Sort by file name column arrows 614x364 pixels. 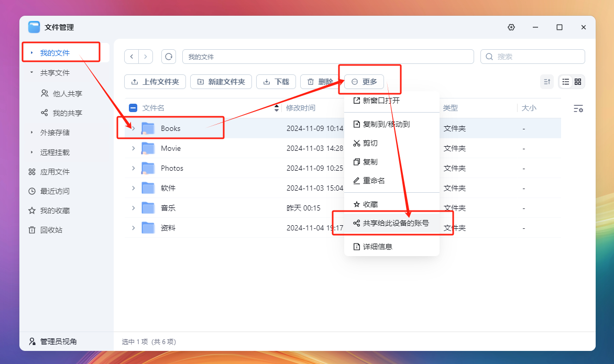tap(277, 108)
